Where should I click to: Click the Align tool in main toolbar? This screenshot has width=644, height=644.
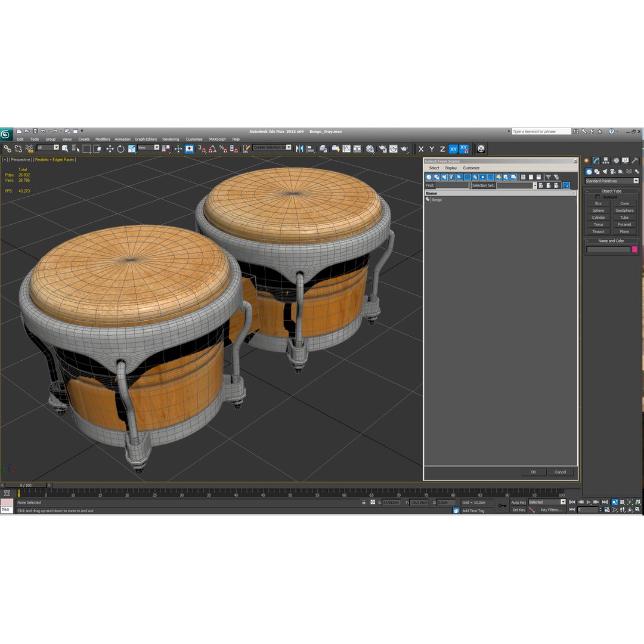[311, 148]
